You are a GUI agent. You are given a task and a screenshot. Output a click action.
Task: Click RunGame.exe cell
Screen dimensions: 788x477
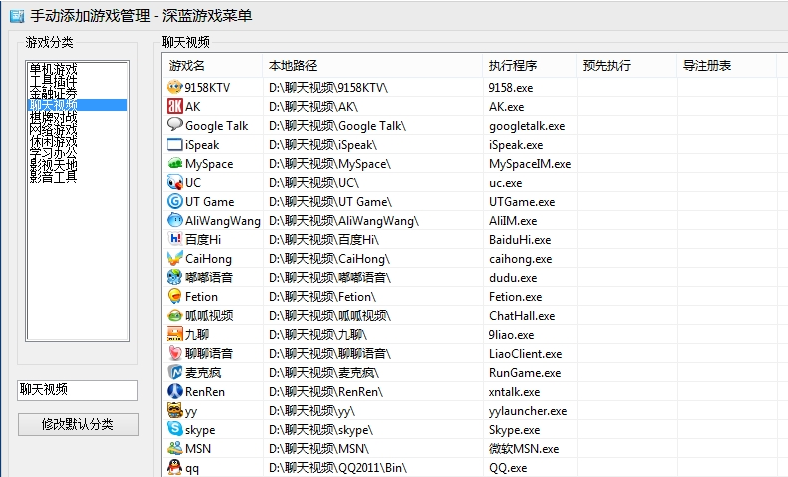coord(525,373)
